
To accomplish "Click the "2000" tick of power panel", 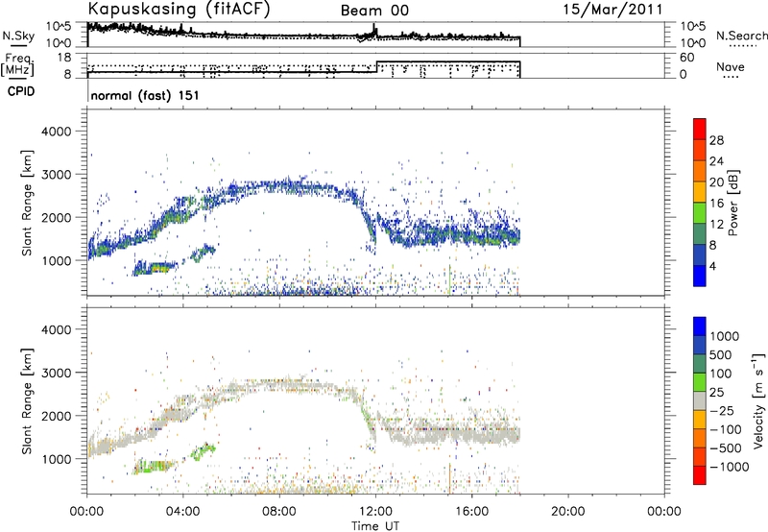I will 56,217.
